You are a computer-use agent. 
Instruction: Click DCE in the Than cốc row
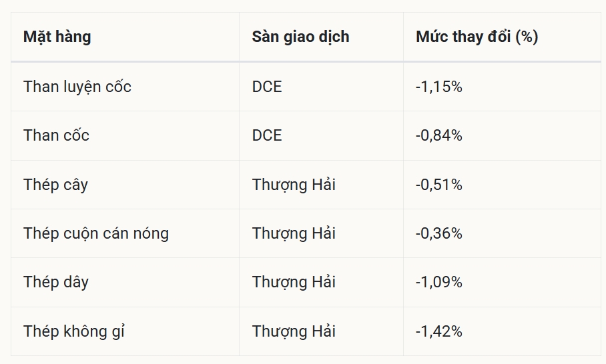(267, 135)
